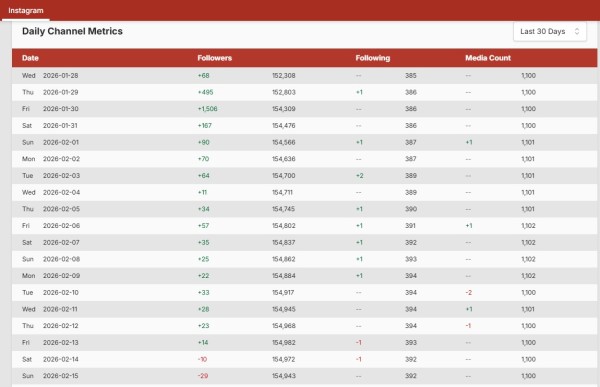Click the follower total 154,968
The image size is (600, 387).
[x=284, y=326]
